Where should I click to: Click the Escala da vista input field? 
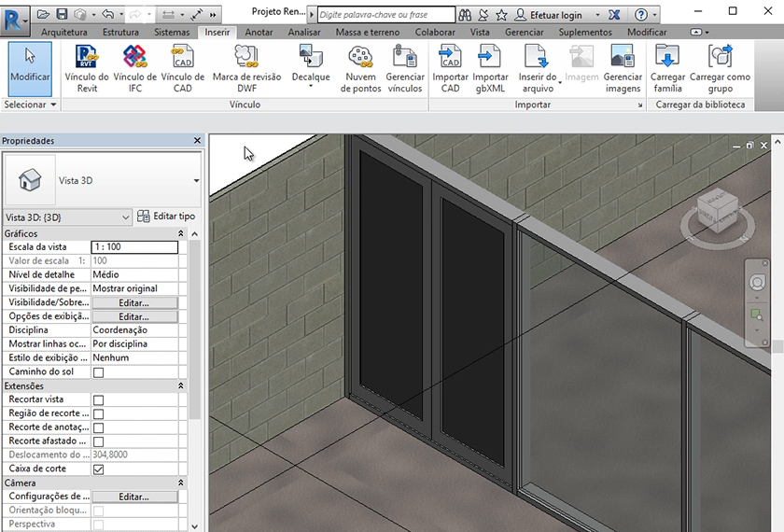[133, 247]
